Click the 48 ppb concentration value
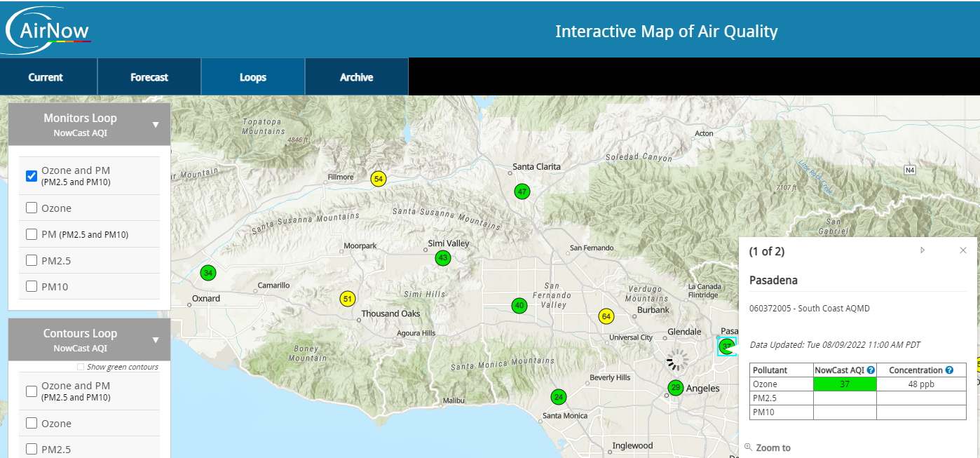Screen dimensions: 980x458 921,384
